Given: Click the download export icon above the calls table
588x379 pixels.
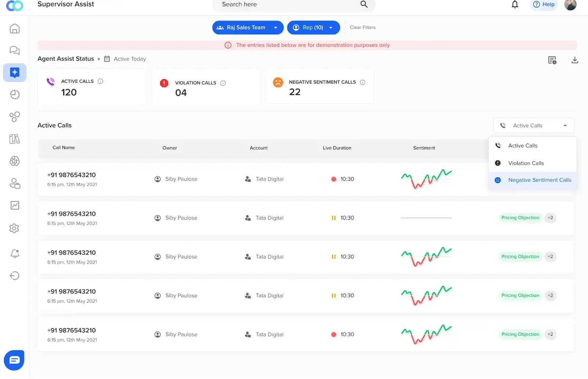Looking at the screenshot, I should point(575,60).
